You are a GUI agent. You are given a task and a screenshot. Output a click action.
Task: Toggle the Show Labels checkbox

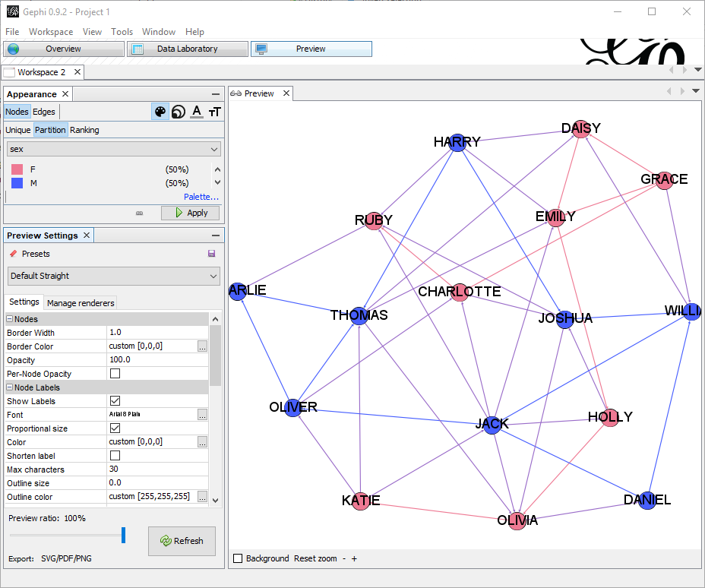tap(115, 400)
